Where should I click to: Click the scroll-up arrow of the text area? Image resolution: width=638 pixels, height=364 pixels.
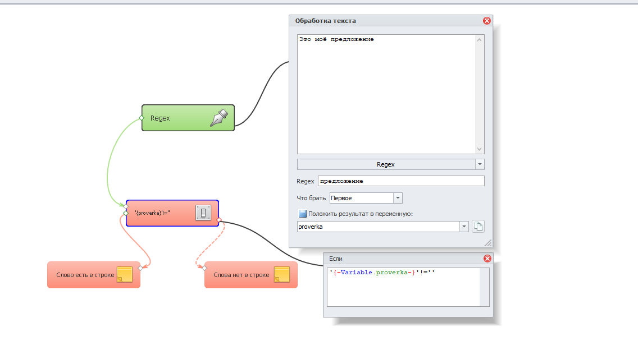[479, 40]
